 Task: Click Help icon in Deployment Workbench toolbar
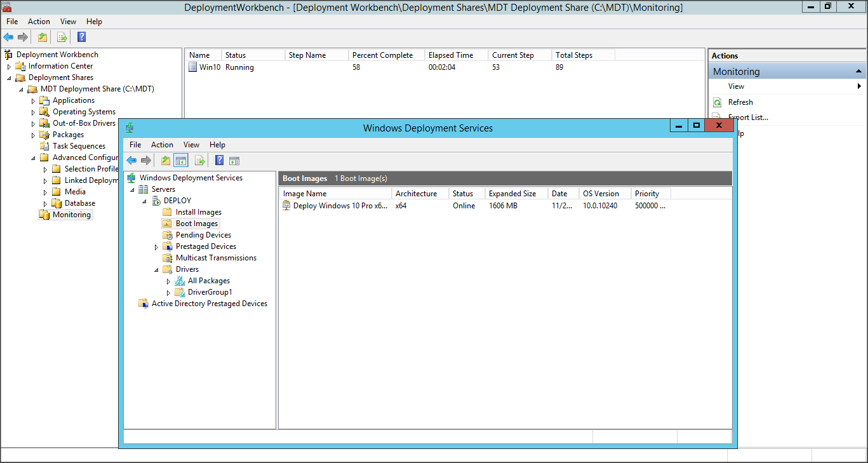81,37
